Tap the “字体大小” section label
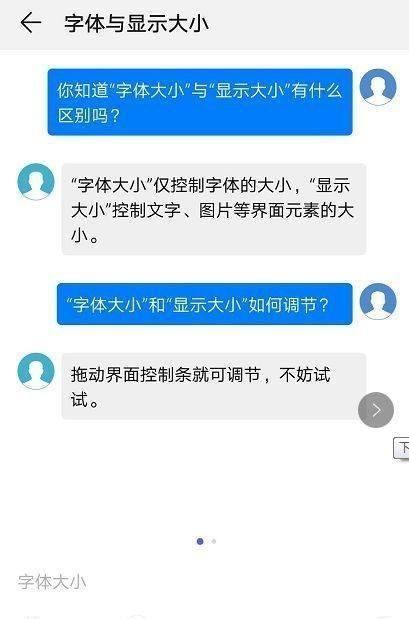 coord(52,582)
